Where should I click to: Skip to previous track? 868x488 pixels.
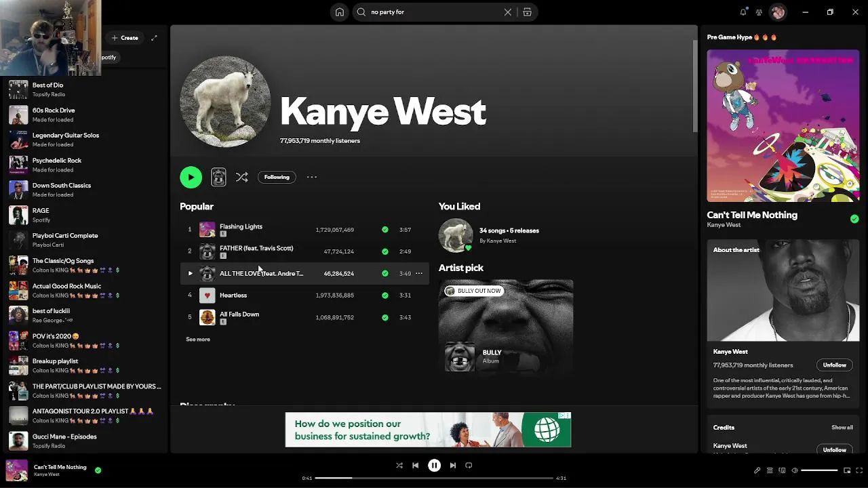416,466
